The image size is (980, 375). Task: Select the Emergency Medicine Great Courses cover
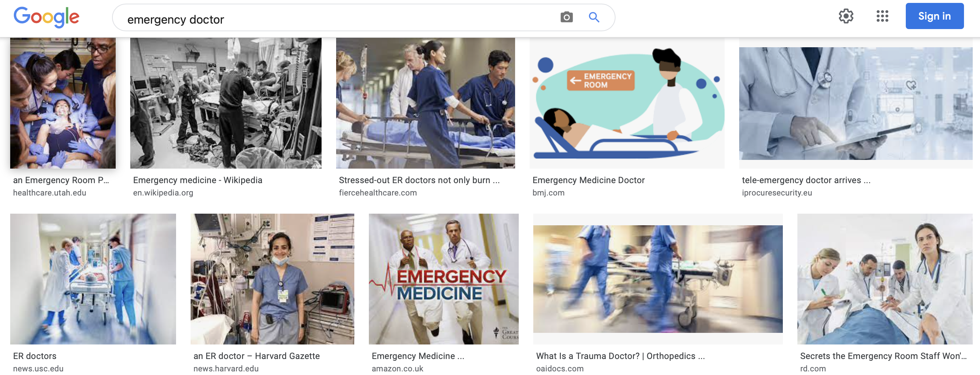tap(443, 279)
